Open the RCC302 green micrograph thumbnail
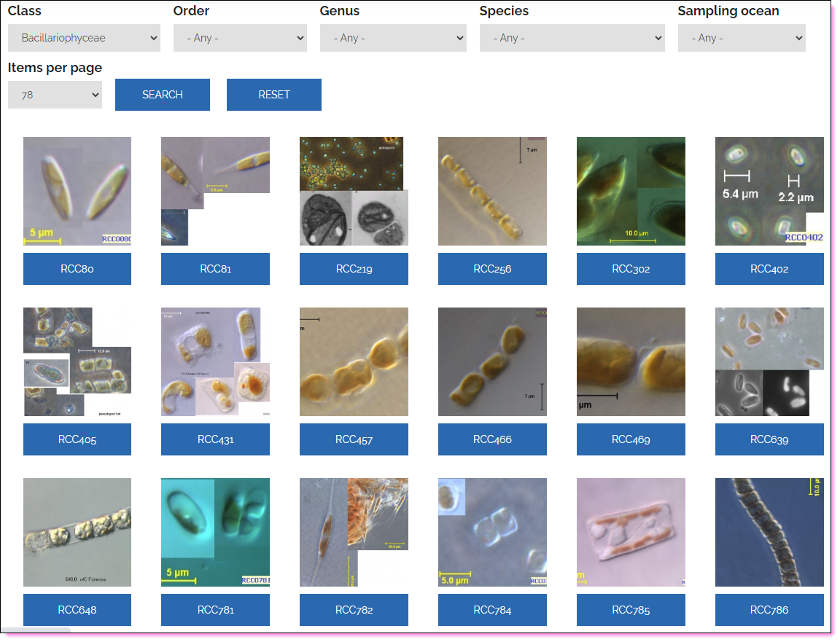The image size is (840, 642). coord(631,191)
